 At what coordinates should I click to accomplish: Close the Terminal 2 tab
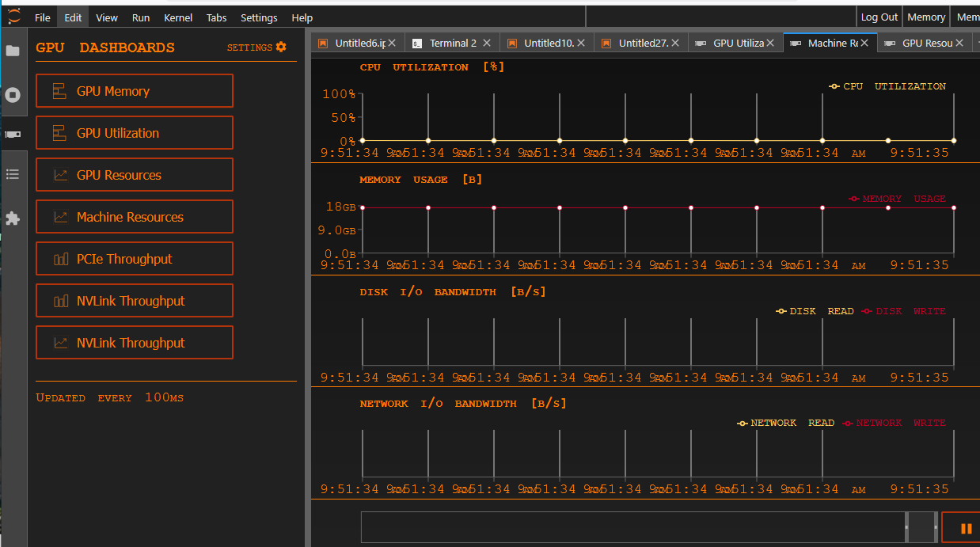tap(487, 43)
